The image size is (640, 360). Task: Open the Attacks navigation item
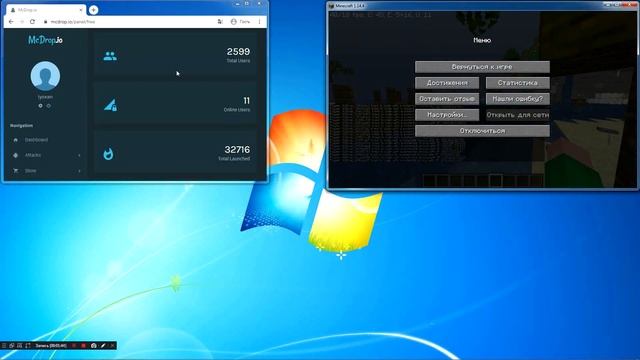click(45, 156)
